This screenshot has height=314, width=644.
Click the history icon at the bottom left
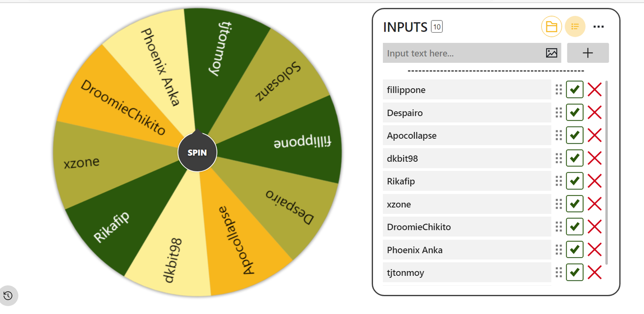(x=8, y=295)
